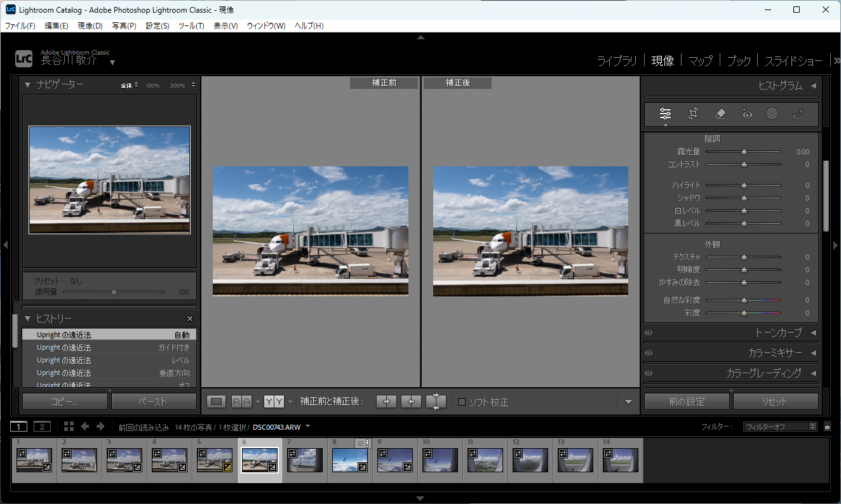Select history step Upright の遠近法 ガイド付き
The image size is (841, 504).
point(109,347)
